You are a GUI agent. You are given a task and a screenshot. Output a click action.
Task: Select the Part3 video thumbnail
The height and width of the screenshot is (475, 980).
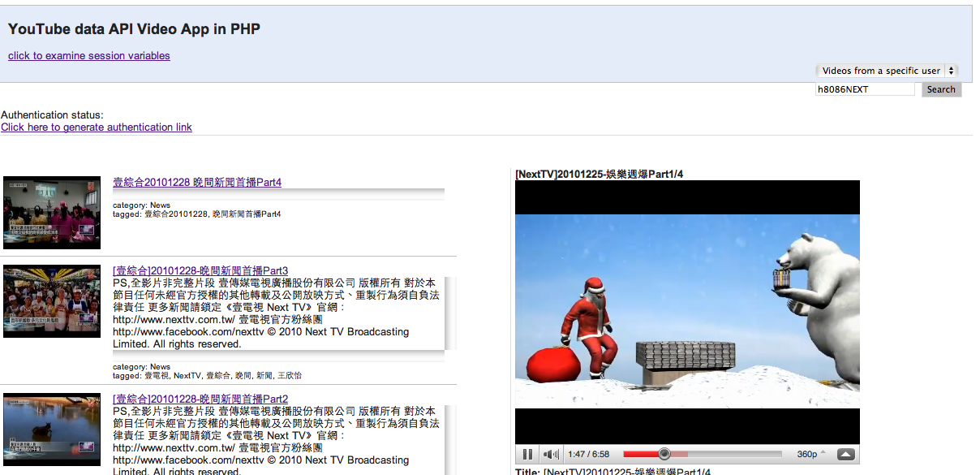[x=52, y=301]
